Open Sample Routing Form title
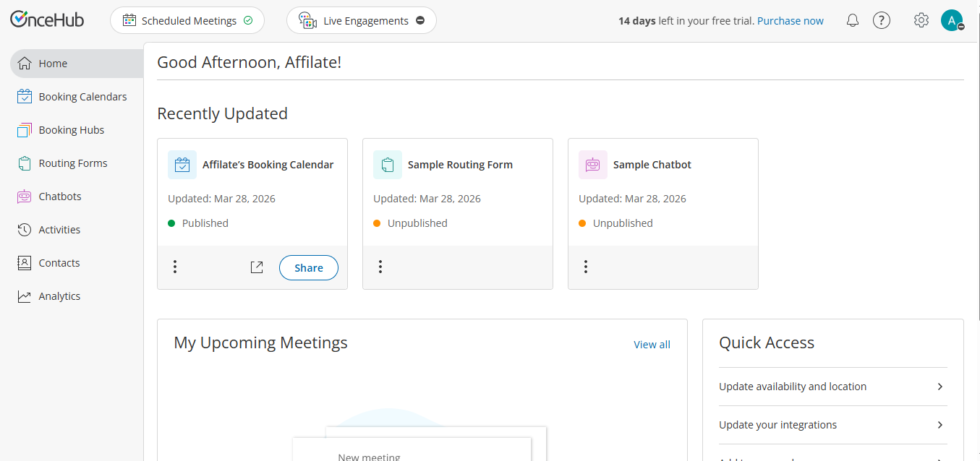The width and height of the screenshot is (980, 461). tap(460, 165)
